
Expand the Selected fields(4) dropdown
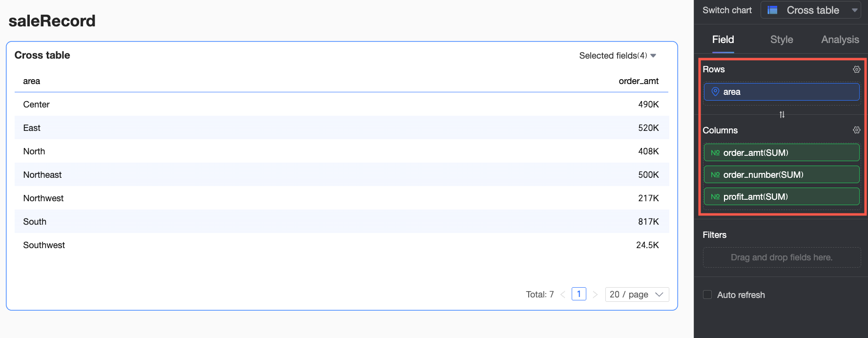[618, 56]
